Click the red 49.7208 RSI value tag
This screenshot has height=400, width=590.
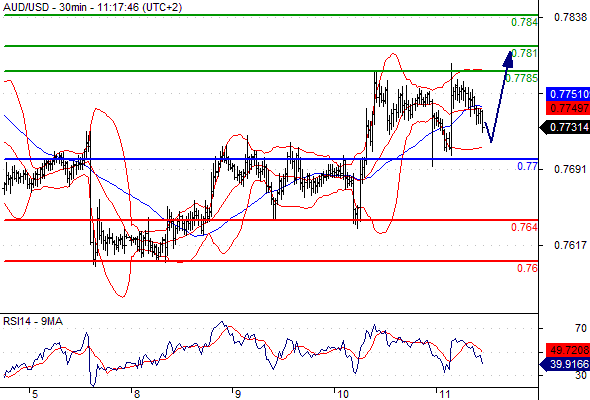coord(568,350)
